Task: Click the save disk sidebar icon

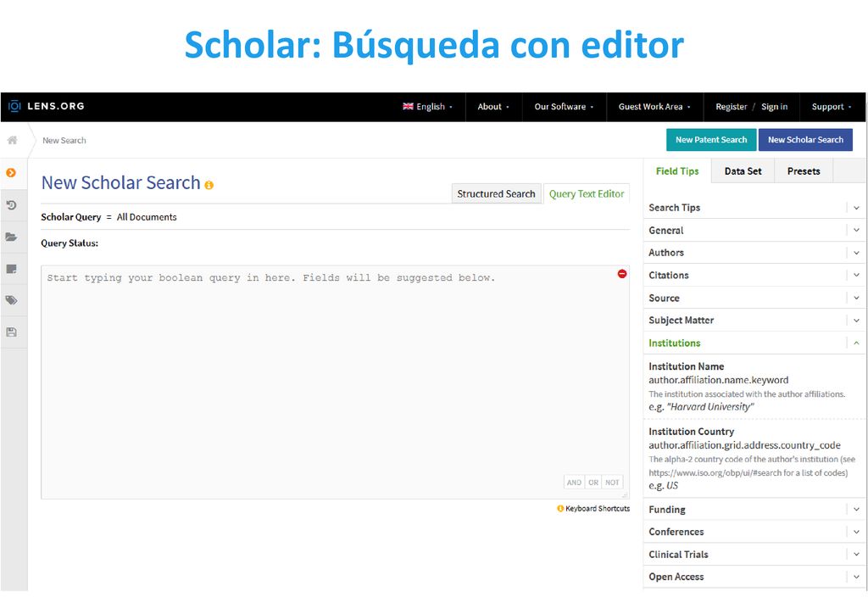Action: tap(11, 332)
